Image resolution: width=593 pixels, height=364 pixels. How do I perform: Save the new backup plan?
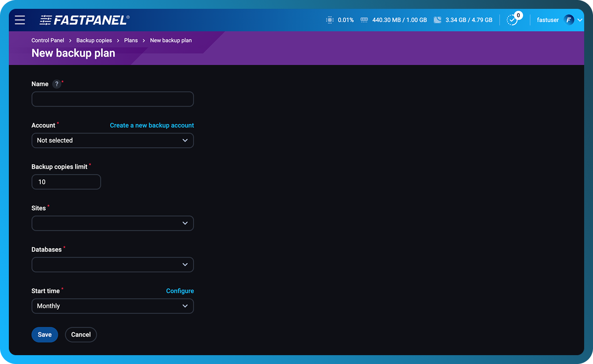click(x=44, y=334)
